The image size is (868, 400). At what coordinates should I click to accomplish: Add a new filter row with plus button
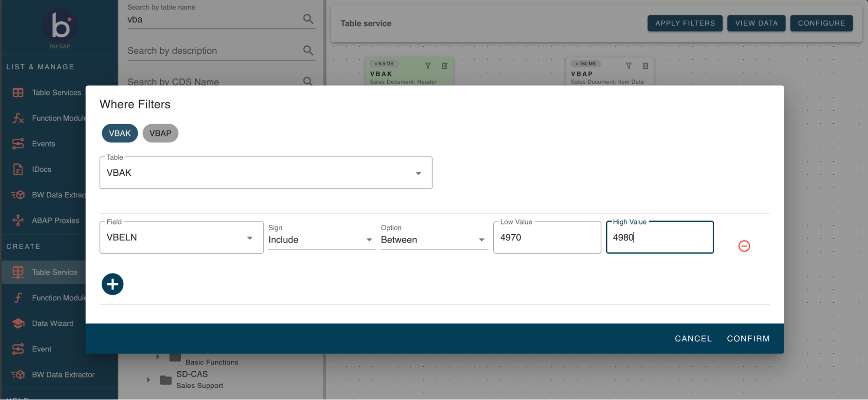[x=112, y=284]
